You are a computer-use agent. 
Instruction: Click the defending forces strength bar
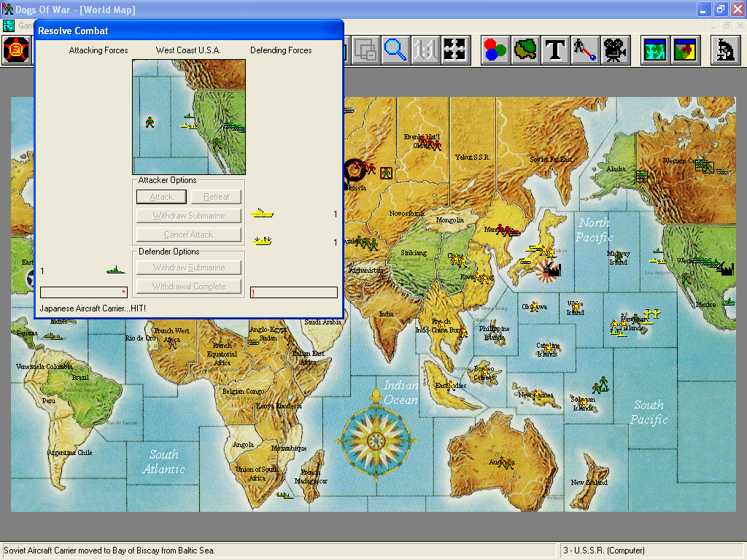coord(294,292)
